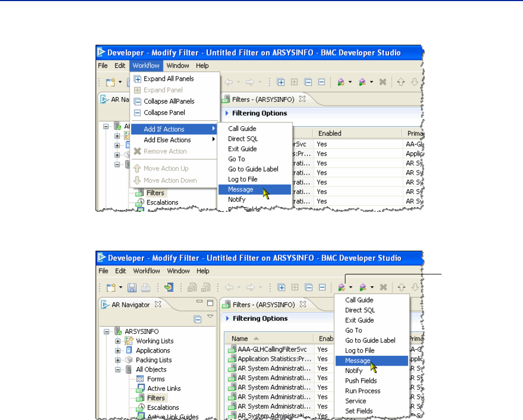Viewport: 523px width, 420px height.
Task: Click Expand All Panels icon in lower toolbar
Action: [282, 287]
